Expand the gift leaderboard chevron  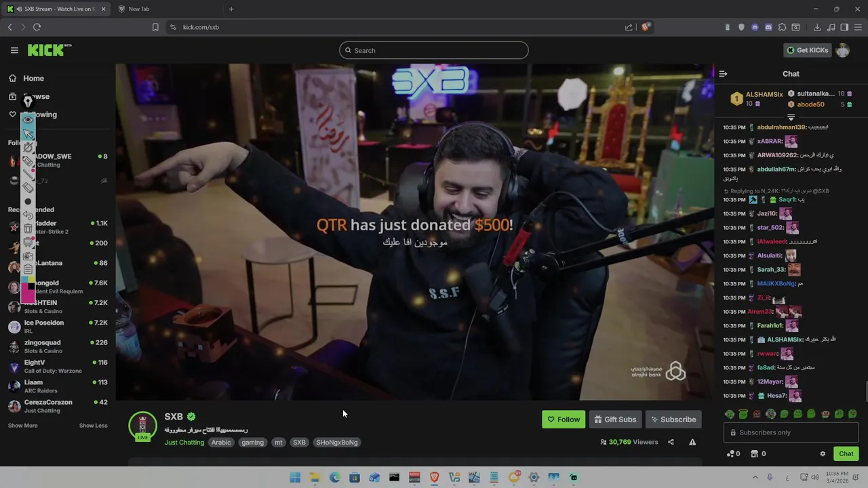(x=791, y=117)
